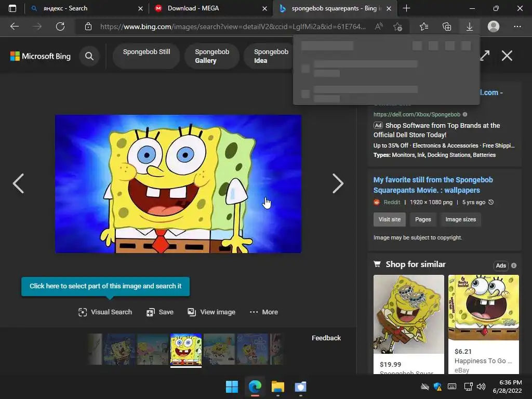532x399 pixels.
Task: Click the Reddit source link
Action: (392, 202)
